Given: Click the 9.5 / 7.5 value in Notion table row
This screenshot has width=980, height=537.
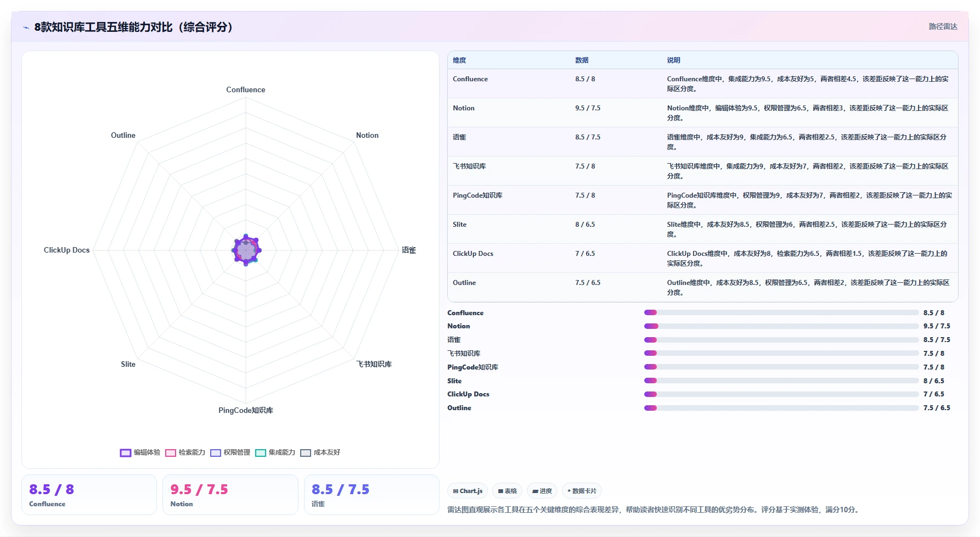Looking at the screenshot, I should tap(588, 108).
